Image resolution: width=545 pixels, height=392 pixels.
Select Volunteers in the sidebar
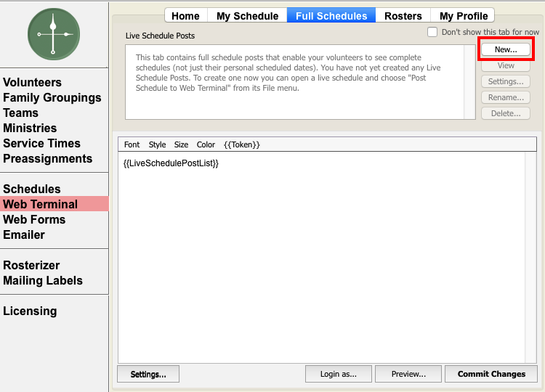(32, 82)
